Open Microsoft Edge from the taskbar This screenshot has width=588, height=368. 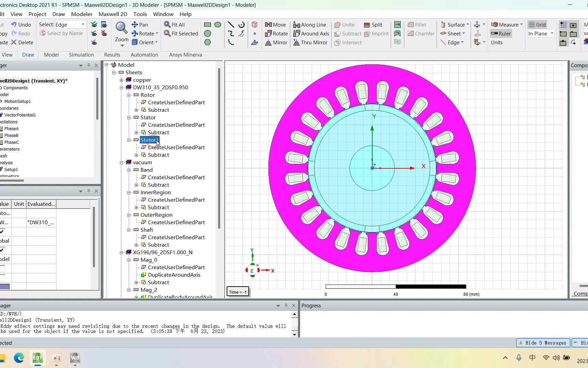[19, 358]
